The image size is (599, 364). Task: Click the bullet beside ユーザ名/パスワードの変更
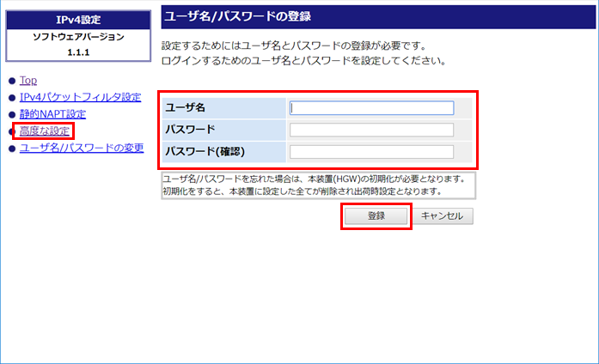(x=11, y=149)
